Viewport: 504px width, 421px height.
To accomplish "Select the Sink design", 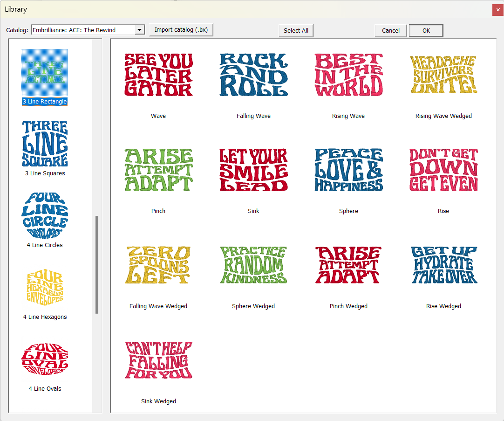I will pyautogui.click(x=253, y=170).
